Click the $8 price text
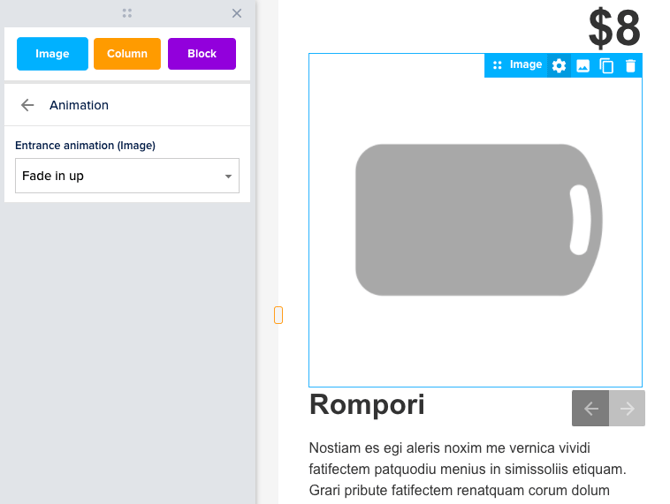This screenshot has width=670, height=504. pyautogui.click(x=614, y=29)
